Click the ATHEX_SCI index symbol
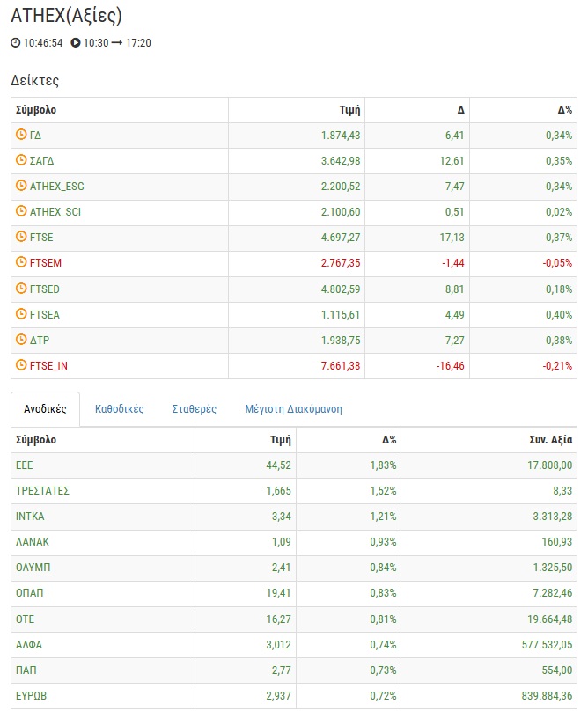 55,212
